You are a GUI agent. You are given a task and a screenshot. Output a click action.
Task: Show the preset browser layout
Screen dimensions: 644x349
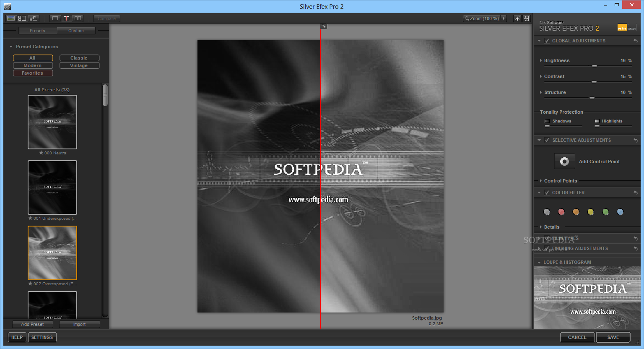22,18
